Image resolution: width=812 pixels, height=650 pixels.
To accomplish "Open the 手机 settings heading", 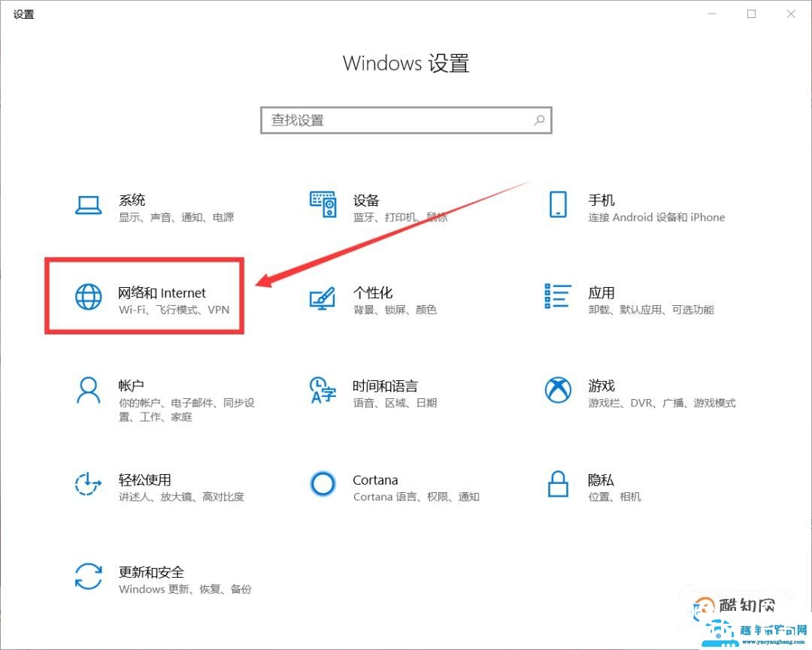I will click(x=601, y=200).
